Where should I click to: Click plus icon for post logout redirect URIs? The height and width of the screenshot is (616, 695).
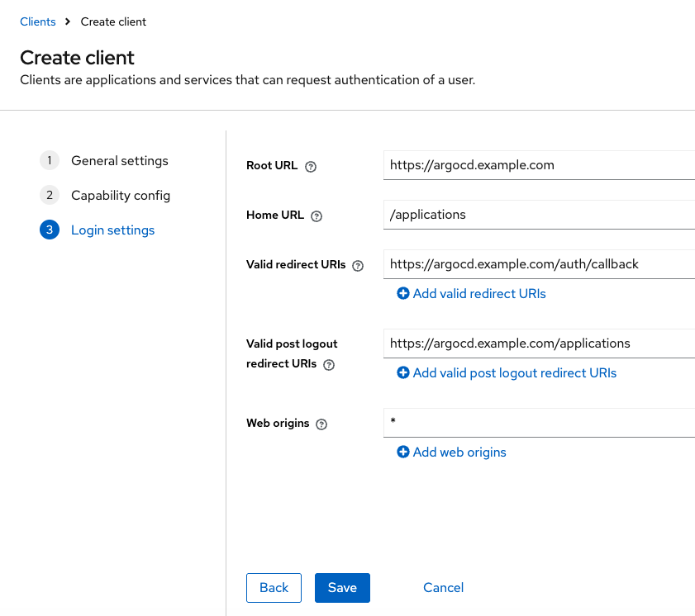click(x=403, y=373)
